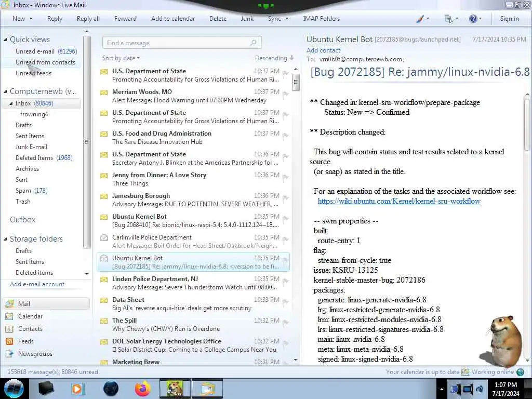
Task: Click the dark blue sphere taskbar icon
Action: (111, 389)
